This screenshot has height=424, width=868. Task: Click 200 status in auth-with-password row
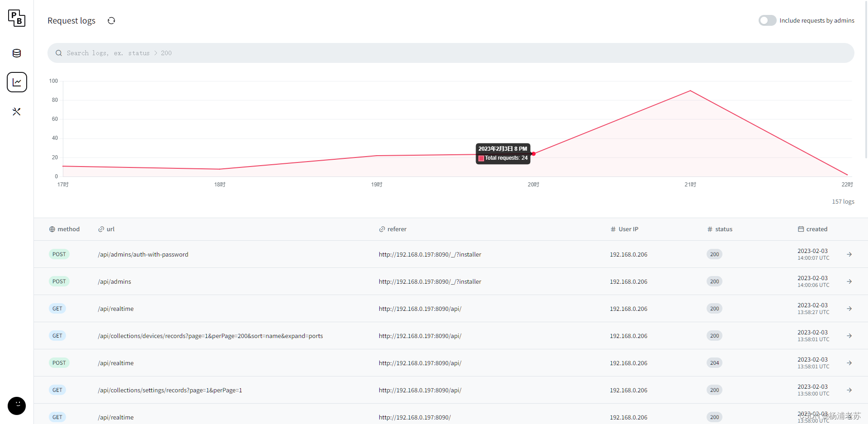(714, 254)
